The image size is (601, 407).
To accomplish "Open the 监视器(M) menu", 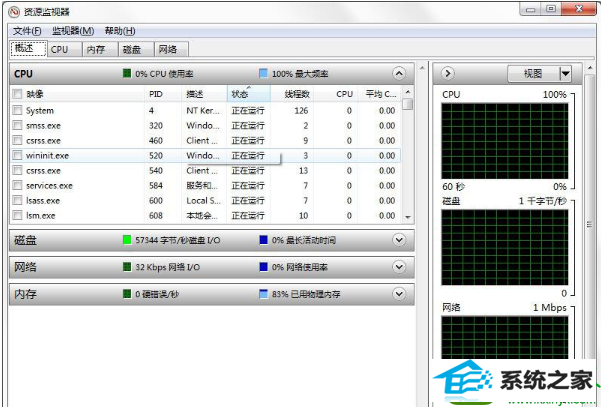I will point(73,31).
